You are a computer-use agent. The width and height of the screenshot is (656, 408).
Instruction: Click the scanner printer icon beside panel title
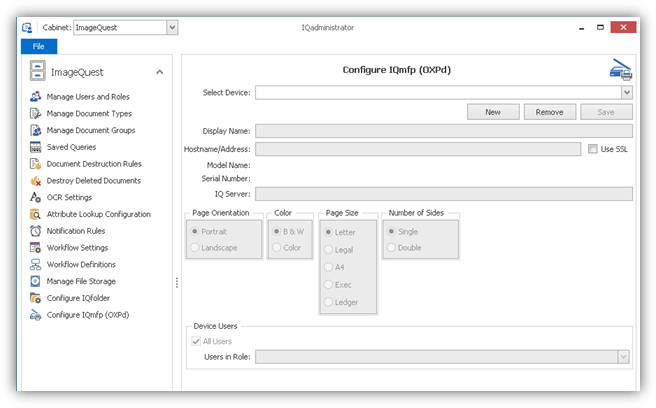(621, 69)
